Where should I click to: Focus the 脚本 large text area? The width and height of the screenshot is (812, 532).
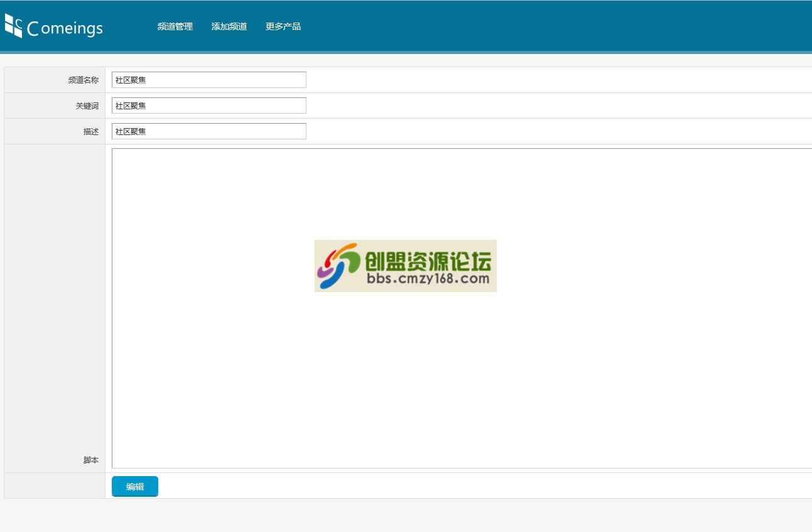(x=462, y=308)
